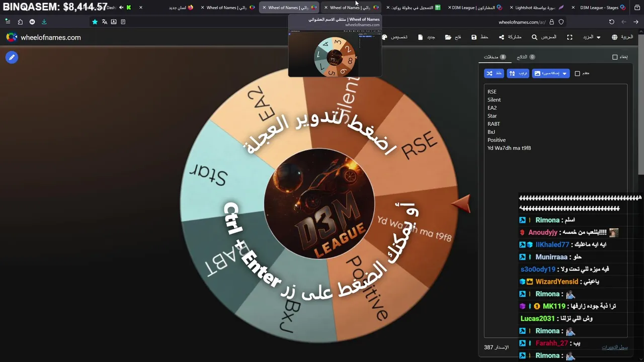
Task: Click the 'EA2' entry in the list
Action: [492, 108]
